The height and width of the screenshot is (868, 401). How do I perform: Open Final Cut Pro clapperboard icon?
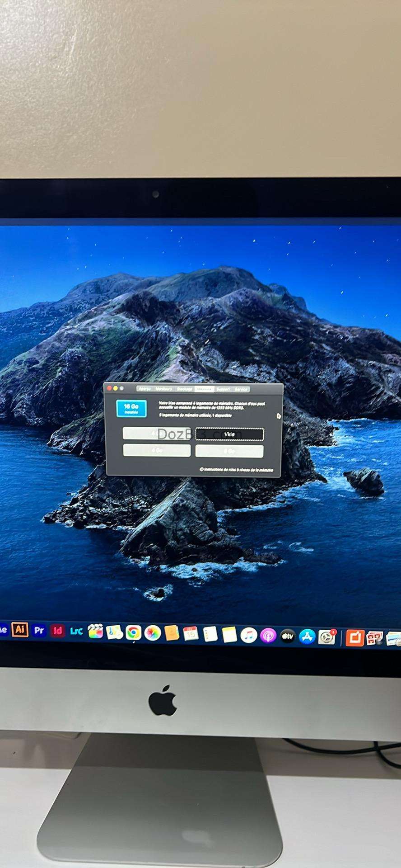pyautogui.click(x=95, y=632)
